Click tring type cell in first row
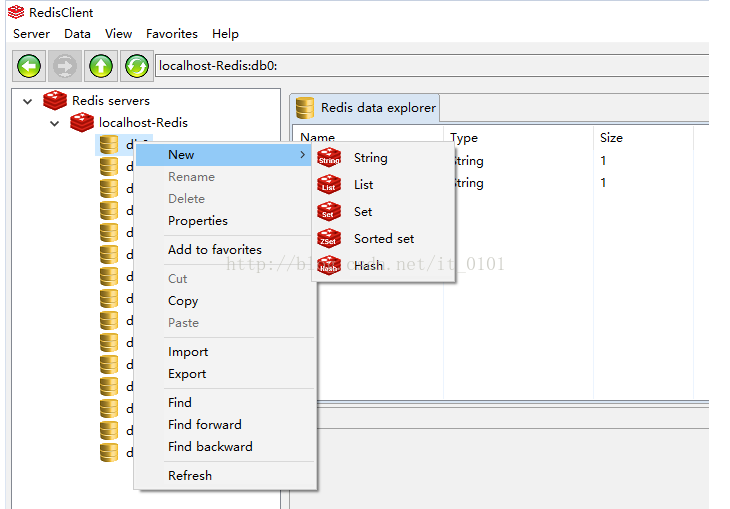 (x=469, y=161)
